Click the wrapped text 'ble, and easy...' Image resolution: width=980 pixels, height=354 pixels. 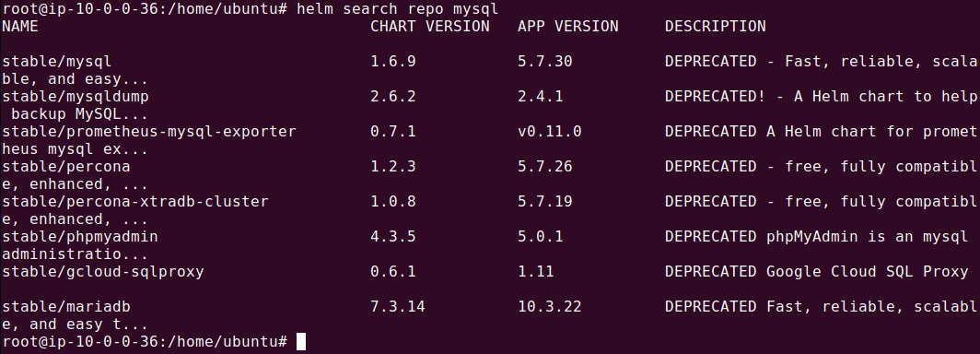pyautogui.click(x=76, y=78)
